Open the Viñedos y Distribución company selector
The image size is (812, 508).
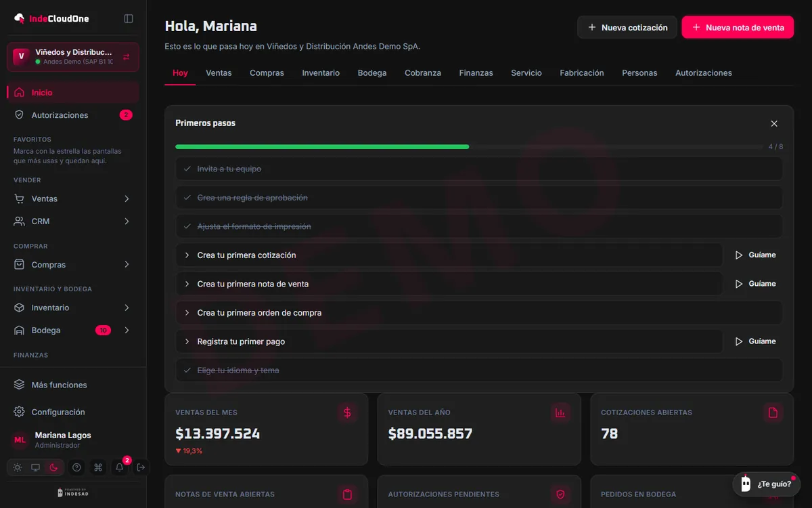tap(73, 57)
